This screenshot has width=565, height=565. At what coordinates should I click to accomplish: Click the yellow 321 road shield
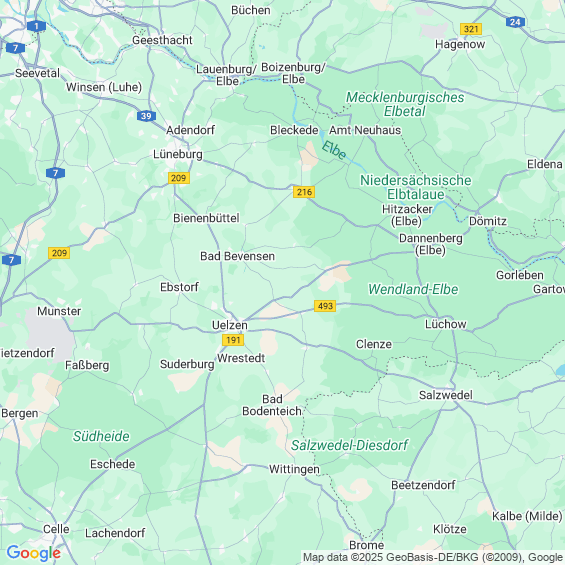coord(471,29)
